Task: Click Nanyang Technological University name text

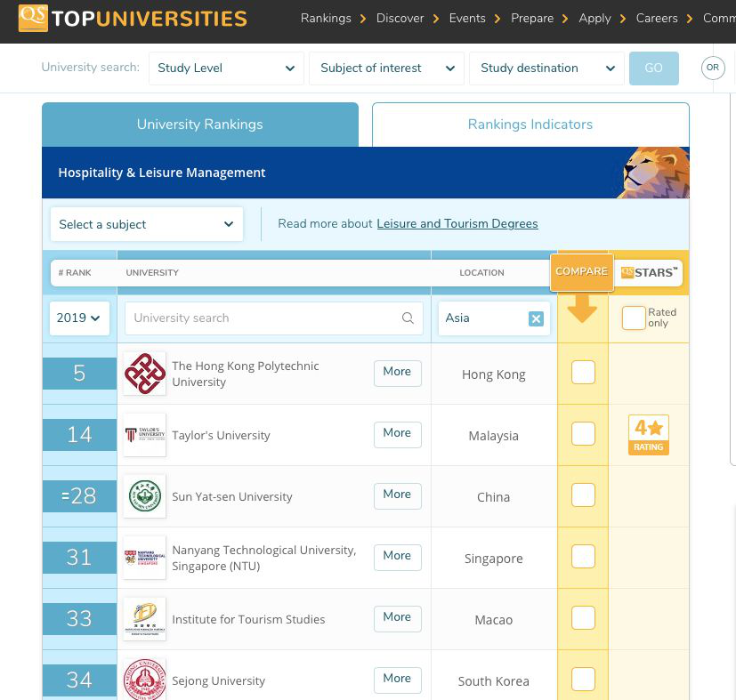Action: click(263, 558)
